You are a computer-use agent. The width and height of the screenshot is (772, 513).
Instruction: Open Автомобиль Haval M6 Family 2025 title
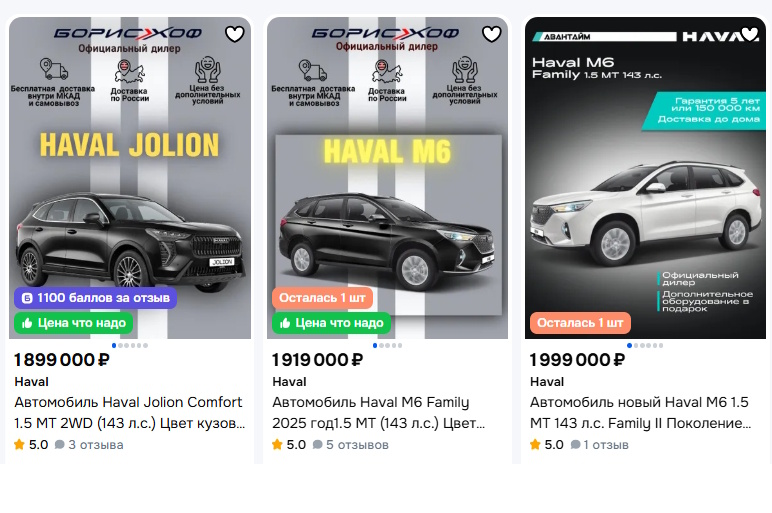point(379,413)
